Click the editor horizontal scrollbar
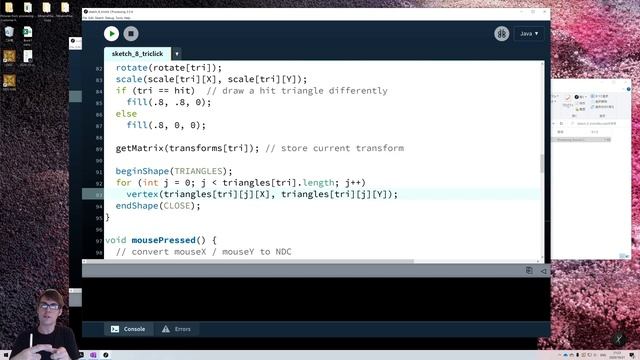 [x=249, y=261]
